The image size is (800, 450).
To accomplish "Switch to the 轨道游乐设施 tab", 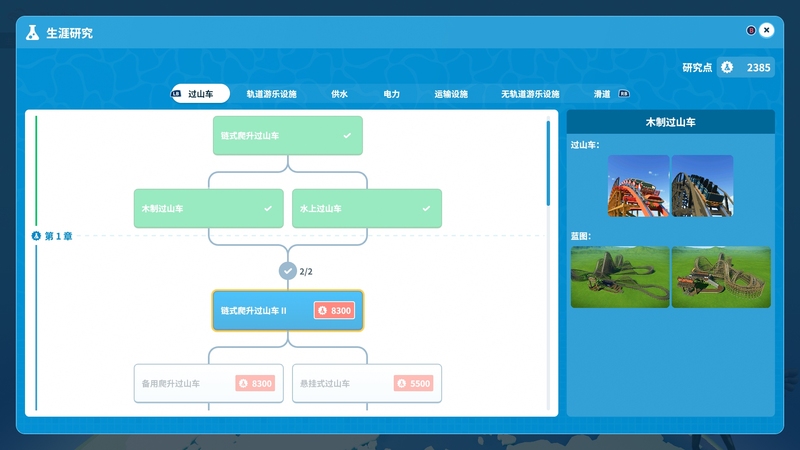I will (x=272, y=94).
